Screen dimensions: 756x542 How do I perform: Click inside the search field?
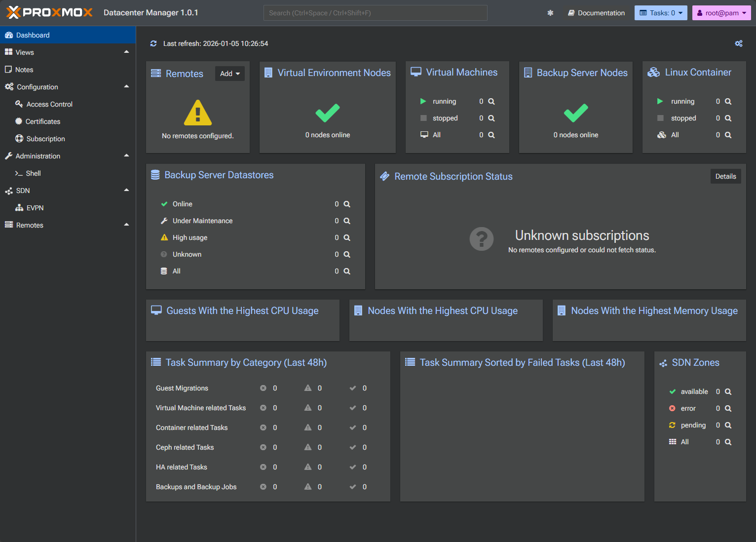coord(375,13)
